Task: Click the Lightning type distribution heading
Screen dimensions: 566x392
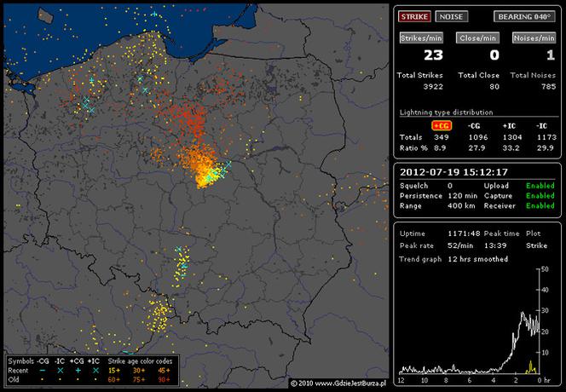Action: [446, 112]
